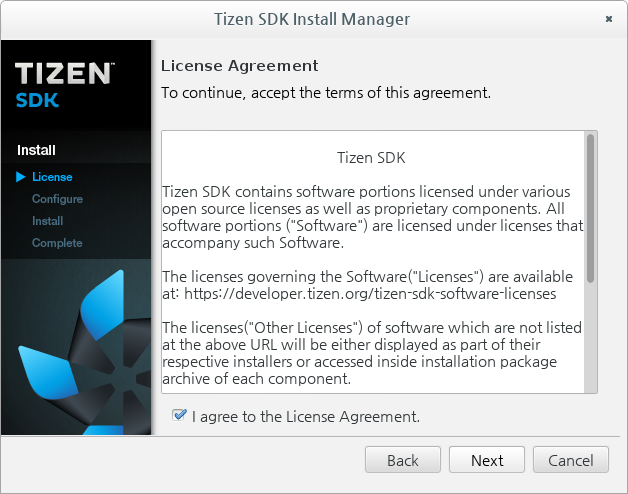628x494 pixels.
Task: Click the Tizen pinwheel graphic in sidebar
Action: pos(85,352)
